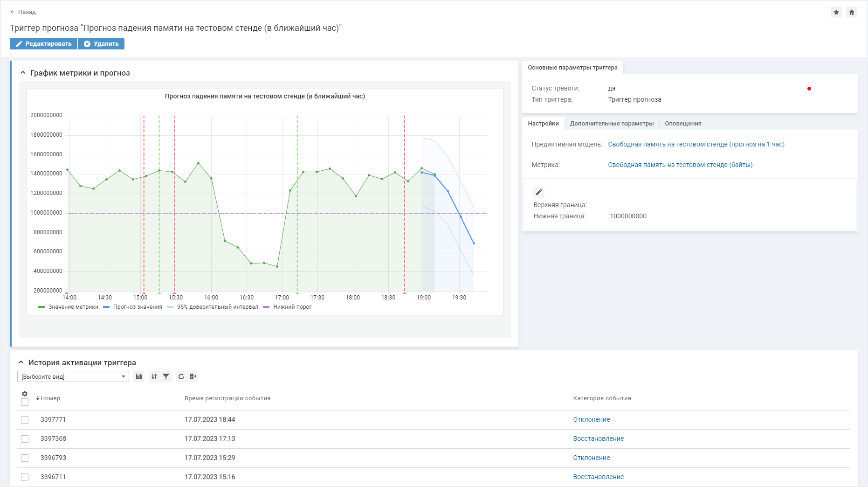The width and height of the screenshot is (868, 487).
Task: Open Отклонение link for event 3396793
Action: (x=592, y=458)
